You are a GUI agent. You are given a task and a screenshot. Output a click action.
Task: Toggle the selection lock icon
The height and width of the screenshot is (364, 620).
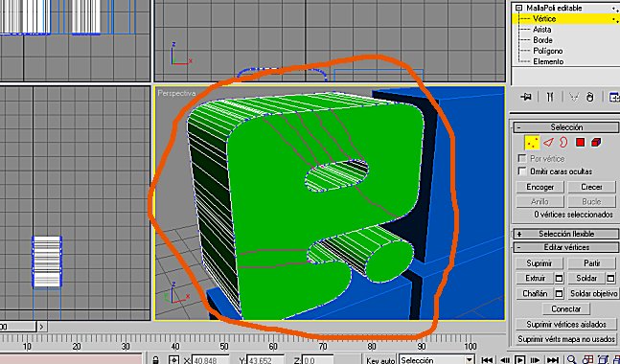tap(156, 360)
